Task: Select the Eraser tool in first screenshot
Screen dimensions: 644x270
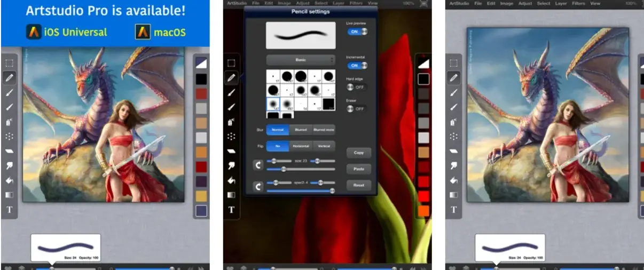Action: tap(10, 151)
